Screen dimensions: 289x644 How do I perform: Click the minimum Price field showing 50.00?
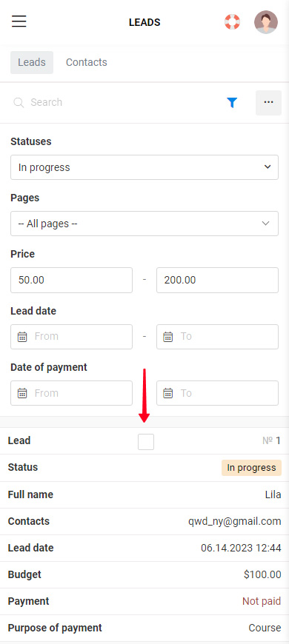pyautogui.click(x=72, y=280)
